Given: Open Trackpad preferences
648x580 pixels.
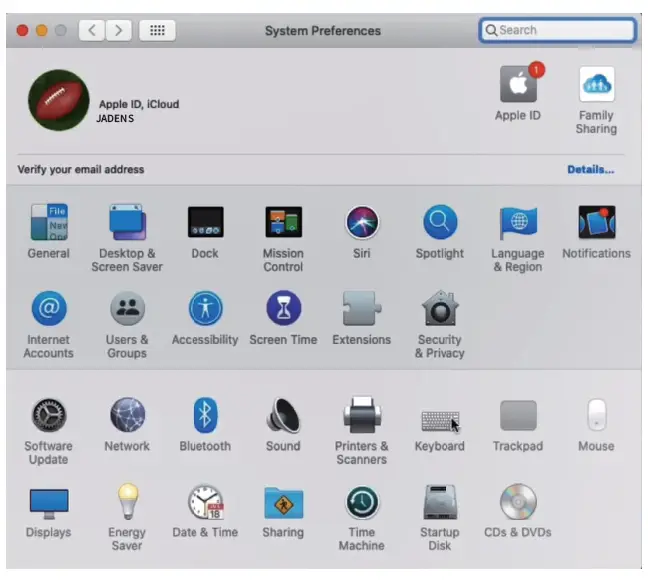Looking at the screenshot, I should (518, 415).
